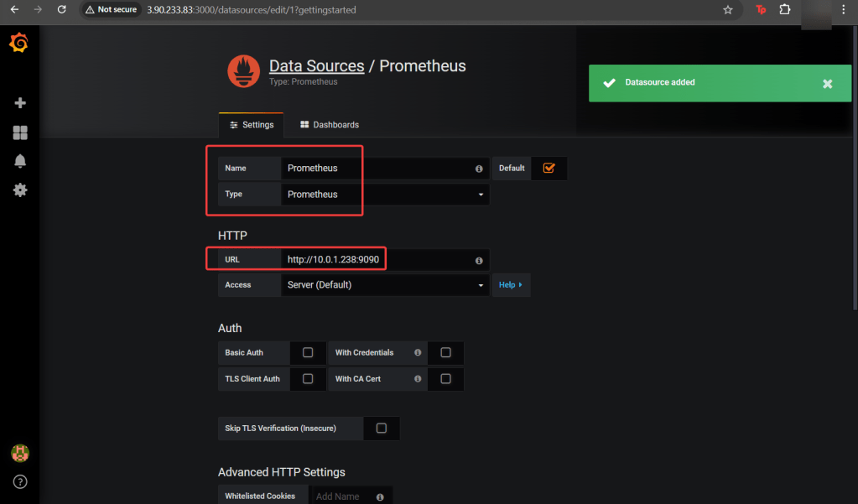Click the Data Sources breadcrumb link
Image resolution: width=858 pixels, height=504 pixels.
tap(316, 66)
